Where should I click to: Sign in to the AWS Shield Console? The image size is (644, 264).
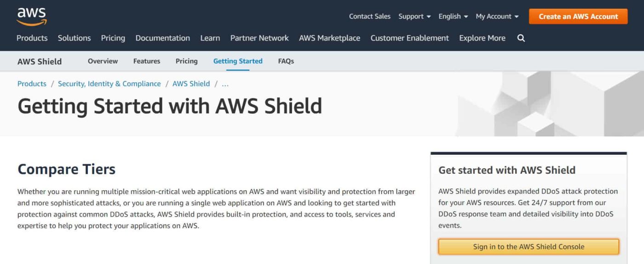coord(529,247)
